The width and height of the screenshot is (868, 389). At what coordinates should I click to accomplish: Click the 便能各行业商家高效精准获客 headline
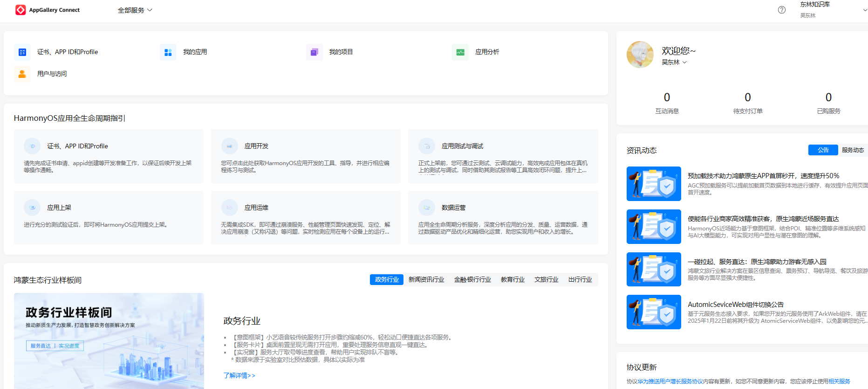pyautogui.click(x=763, y=219)
